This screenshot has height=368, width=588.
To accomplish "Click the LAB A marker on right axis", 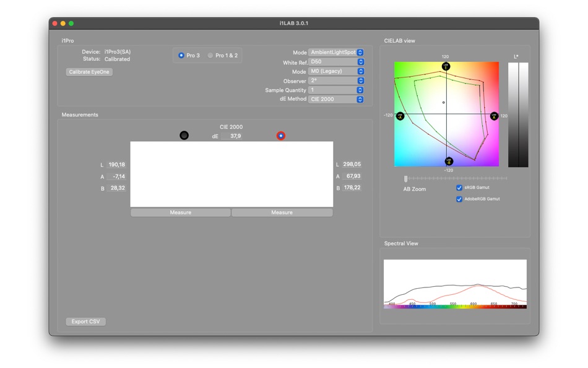I will 495,116.
